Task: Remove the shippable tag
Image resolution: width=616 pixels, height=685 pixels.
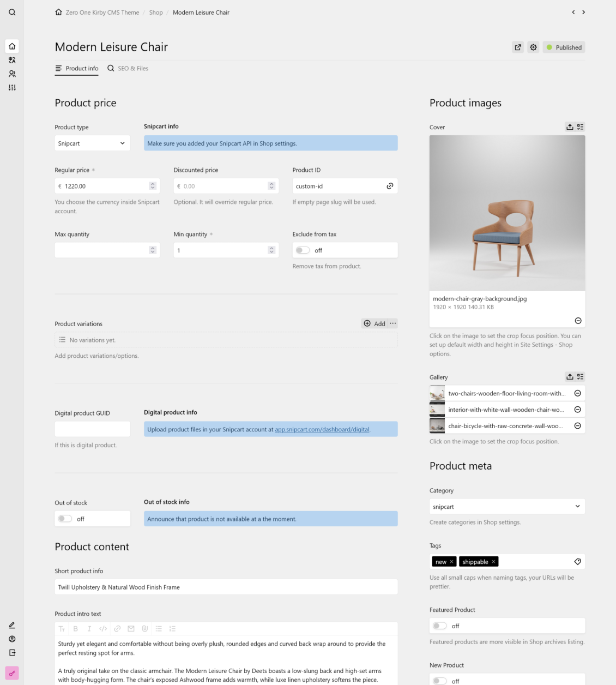Action: coord(493,561)
